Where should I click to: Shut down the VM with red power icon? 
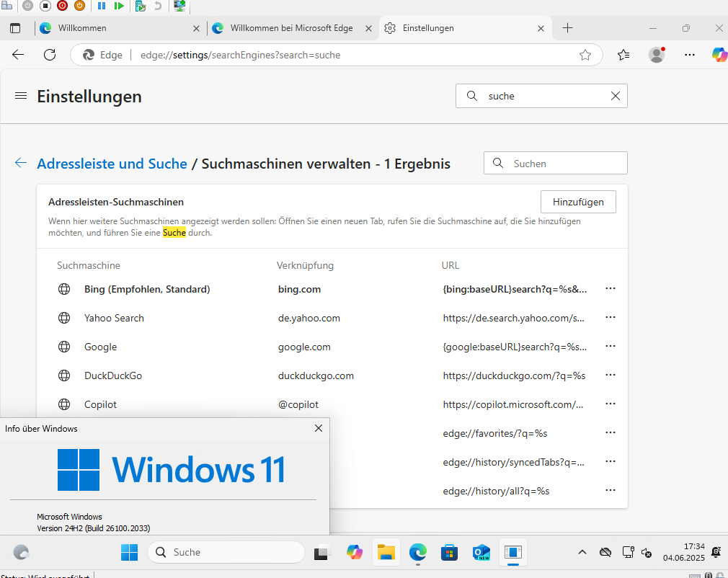pyautogui.click(x=62, y=6)
